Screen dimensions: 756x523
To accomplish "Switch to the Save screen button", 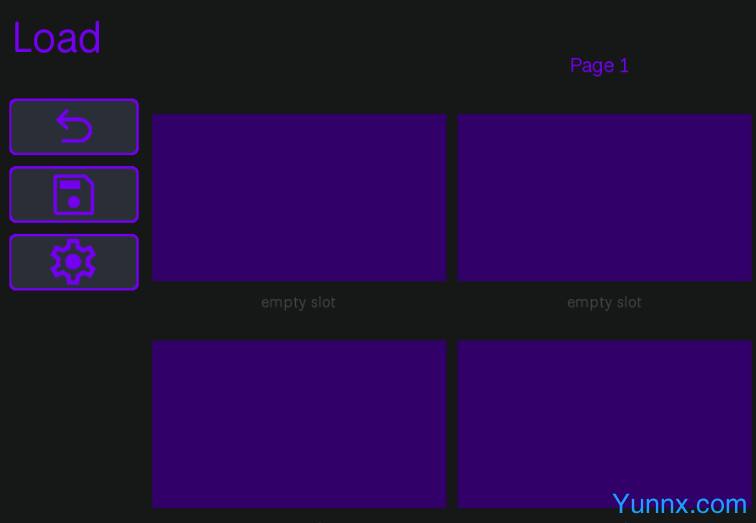I will (x=74, y=195).
